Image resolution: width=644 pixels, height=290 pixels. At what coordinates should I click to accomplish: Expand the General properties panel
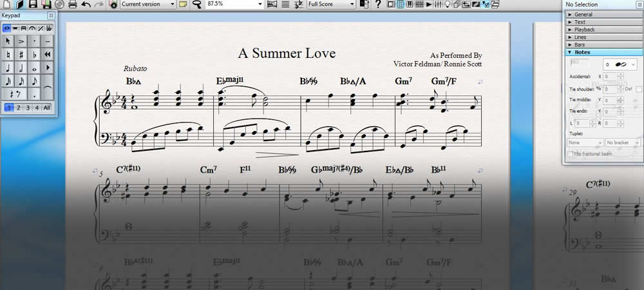(604, 14)
